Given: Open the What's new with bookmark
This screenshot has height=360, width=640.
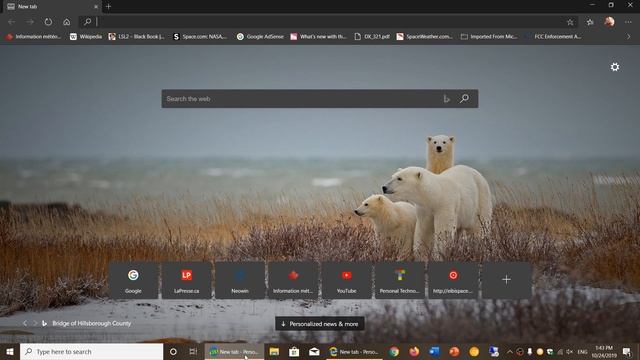Looking at the screenshot, I should 318,37.
